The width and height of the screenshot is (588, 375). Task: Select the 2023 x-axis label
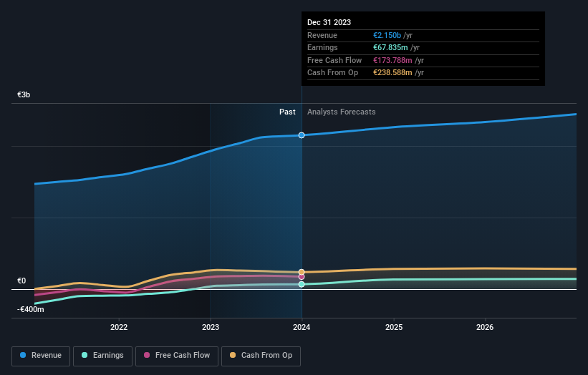211,327
